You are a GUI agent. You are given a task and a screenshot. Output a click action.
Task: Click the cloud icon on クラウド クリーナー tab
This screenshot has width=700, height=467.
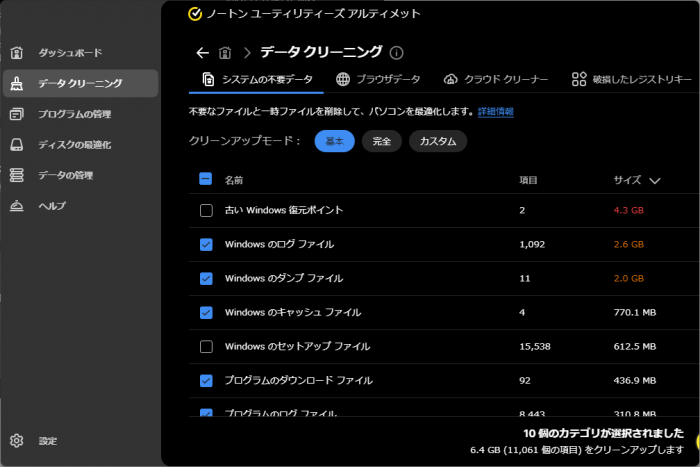click(450, 79)
